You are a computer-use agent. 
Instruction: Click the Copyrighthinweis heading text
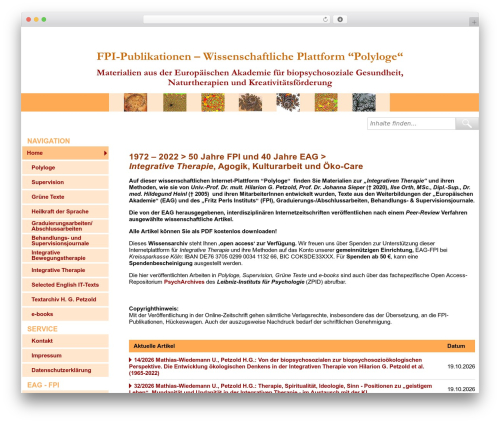(154, 309)
